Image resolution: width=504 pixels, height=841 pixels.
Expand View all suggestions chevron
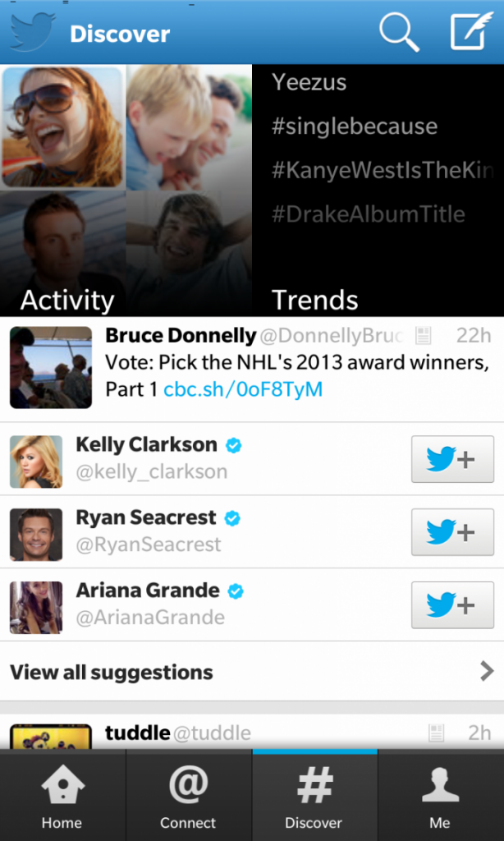pos(487,671)
